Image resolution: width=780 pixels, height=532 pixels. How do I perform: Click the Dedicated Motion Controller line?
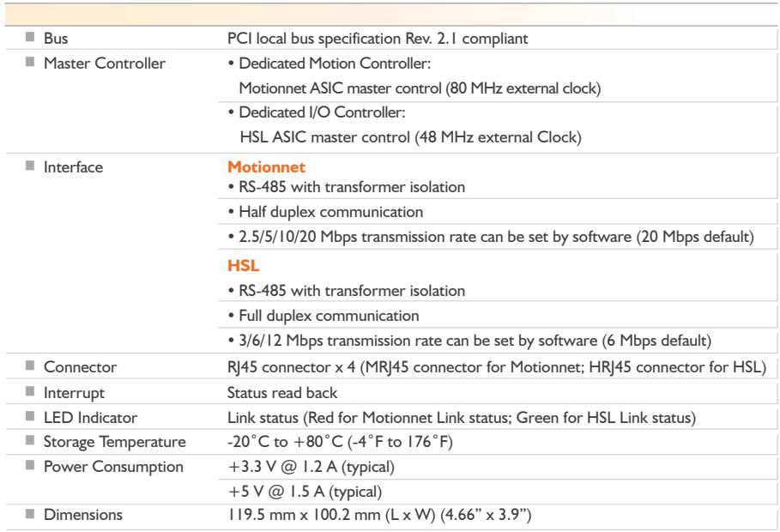[330, 63]
